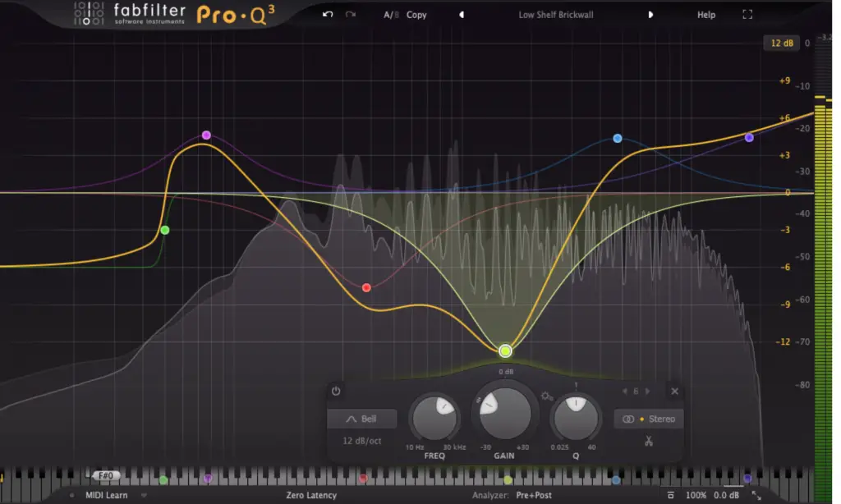Image resolution: width=841 pixels, height=504 pixels.
Task: Open the 12 dB display range selector
Action: pyautogui.click(x=782, y=43)
